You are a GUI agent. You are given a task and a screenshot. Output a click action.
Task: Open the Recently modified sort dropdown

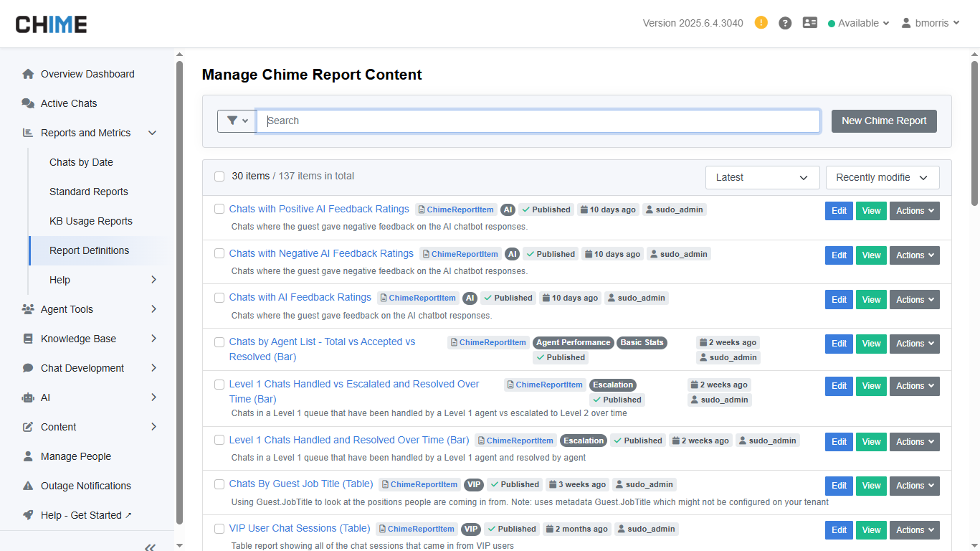pyautogui.click(x=883, y=177)
